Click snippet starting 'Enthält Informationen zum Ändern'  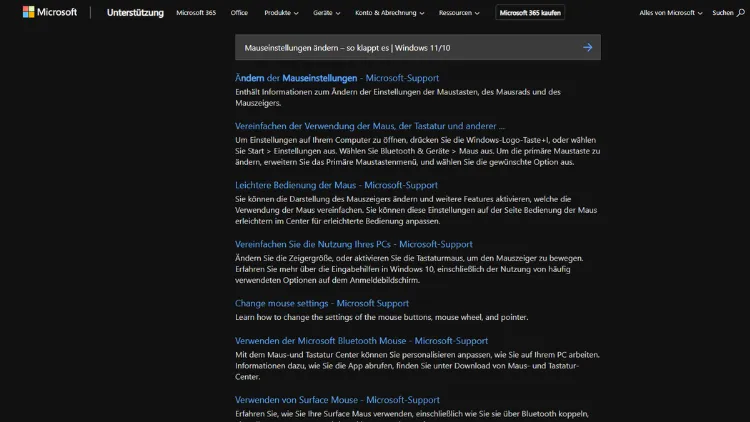click(397, 97)
